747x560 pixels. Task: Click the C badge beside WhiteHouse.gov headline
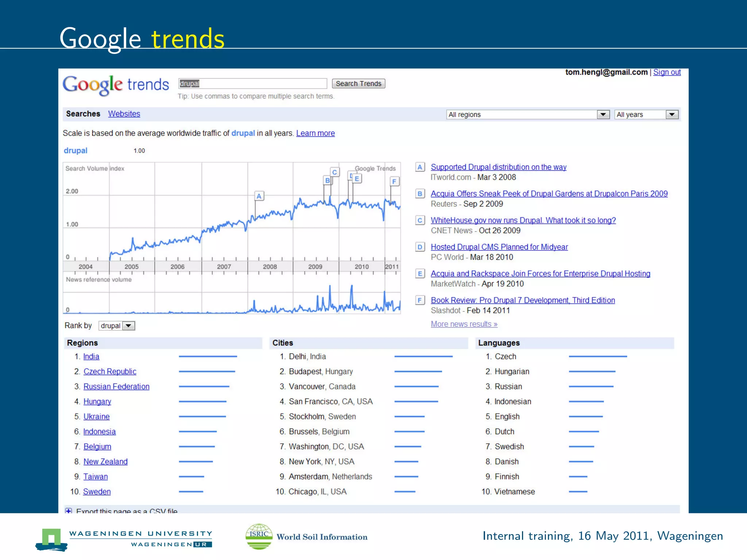tap(420, 221)
